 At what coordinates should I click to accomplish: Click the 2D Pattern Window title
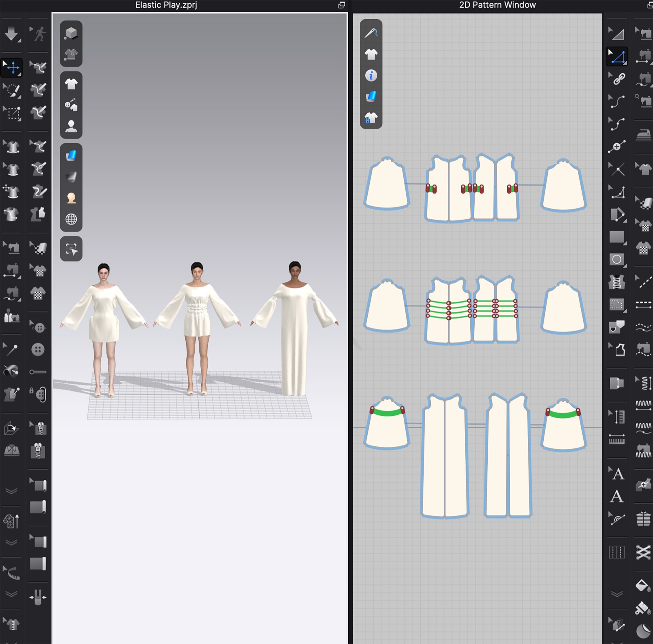tap(498, 5)
